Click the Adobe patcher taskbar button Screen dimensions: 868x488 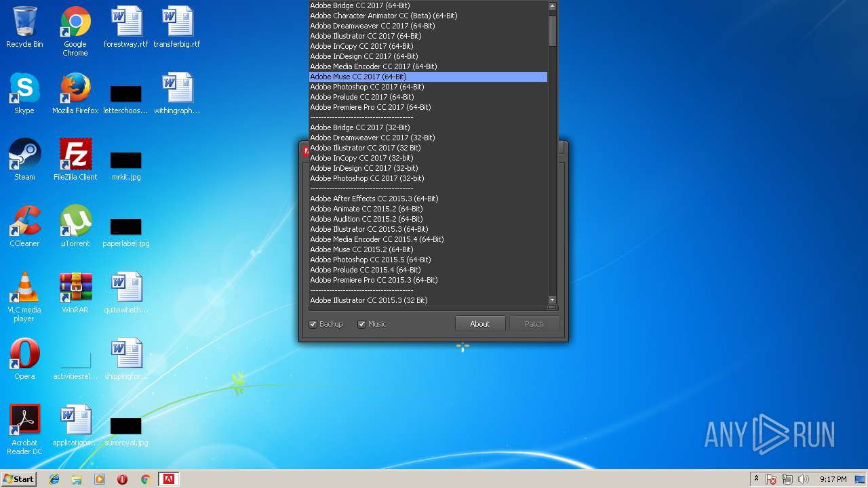point(168,479)
